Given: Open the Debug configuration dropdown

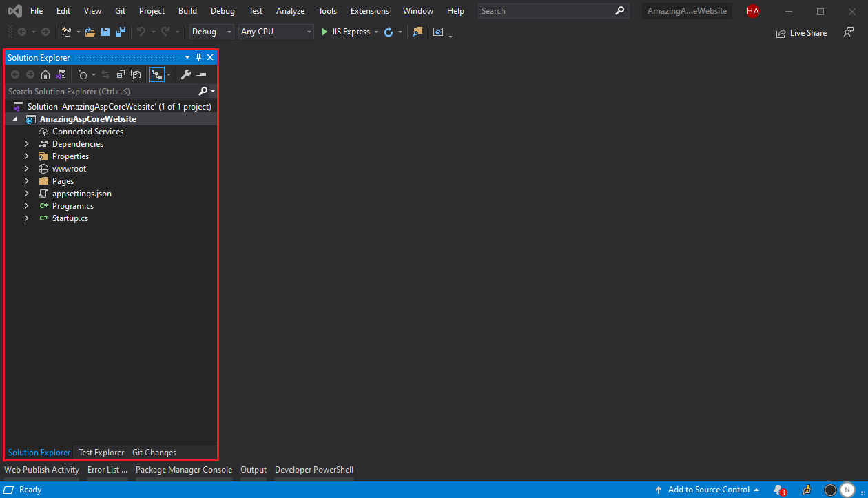Looking at the screenshot, I should [211, 32].
